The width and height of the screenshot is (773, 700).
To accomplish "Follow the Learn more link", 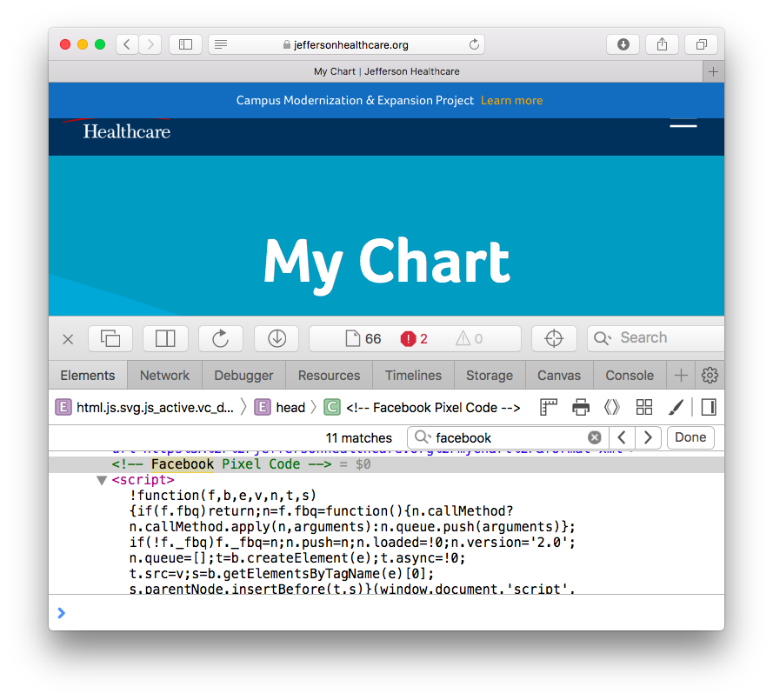I will tap(511, 101).
